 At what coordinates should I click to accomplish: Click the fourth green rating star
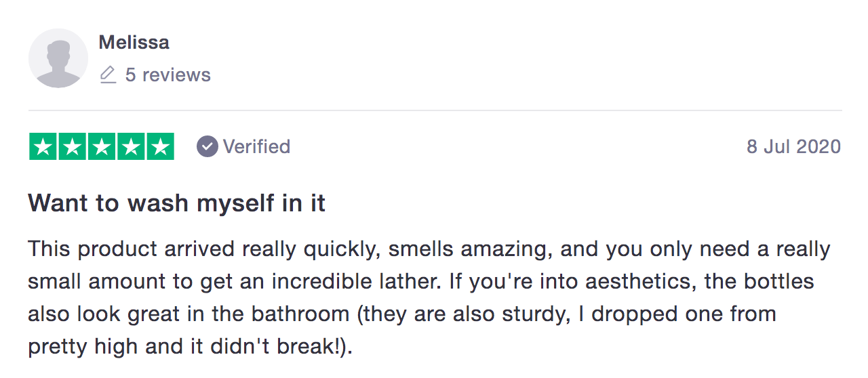(x=131, y=147)
